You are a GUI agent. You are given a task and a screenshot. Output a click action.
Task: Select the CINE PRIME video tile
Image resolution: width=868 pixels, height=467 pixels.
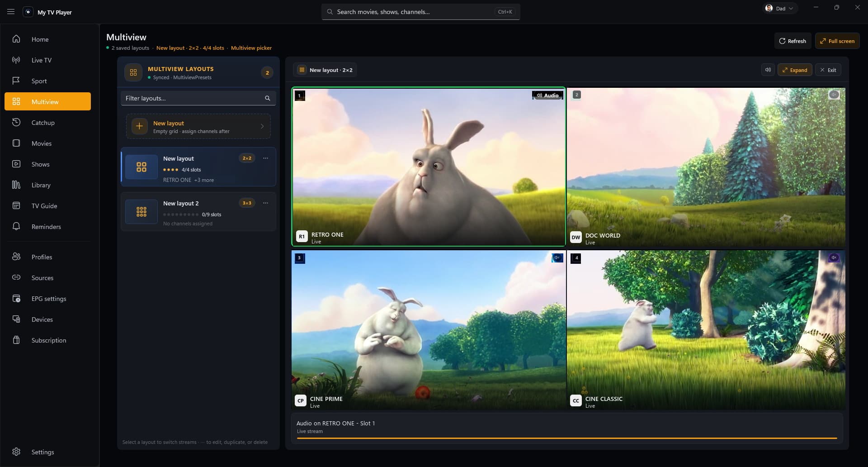(x=429, y=330)
